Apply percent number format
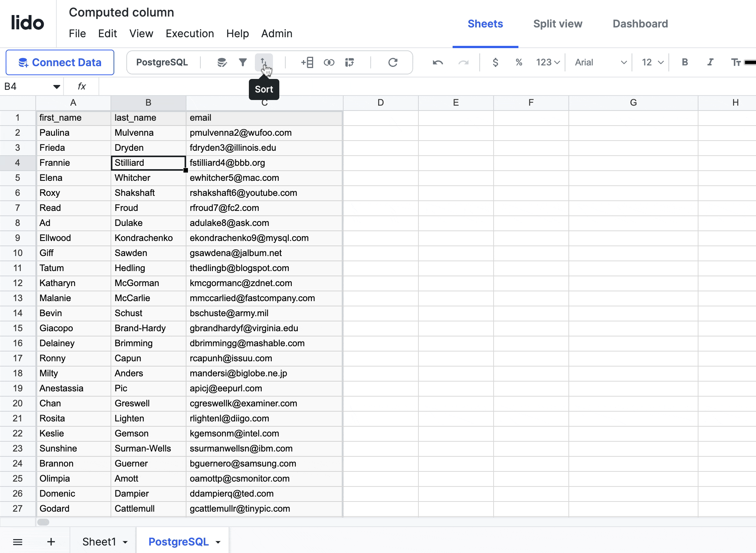The height and width of the screenshot is (553, 756). (x=519, y=62)
